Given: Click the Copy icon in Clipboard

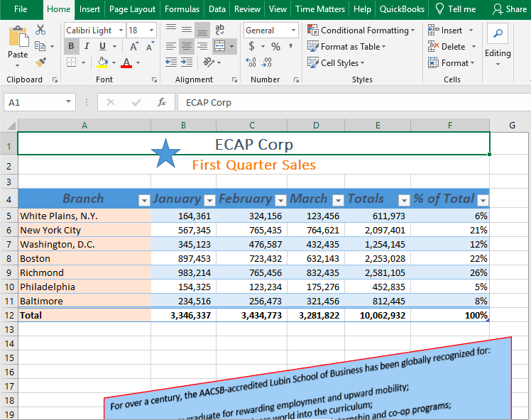Looking at the screenshot, I should [x=40, y=46].
